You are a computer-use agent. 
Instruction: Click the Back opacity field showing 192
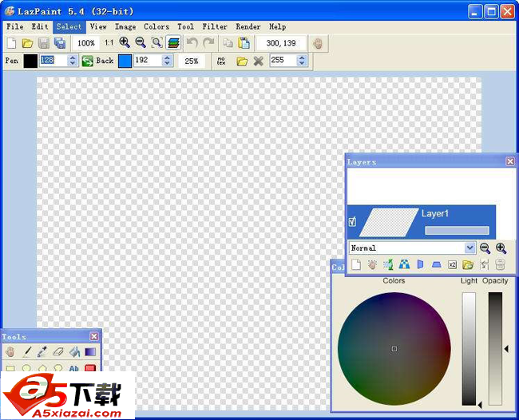click(x=148, y=61)
